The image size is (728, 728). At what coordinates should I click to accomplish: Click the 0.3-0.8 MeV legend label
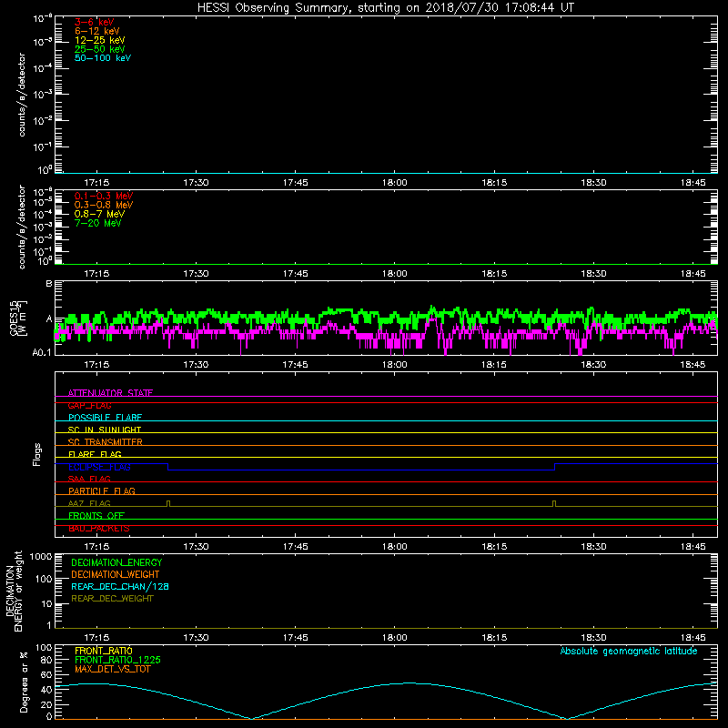[104, 205]
